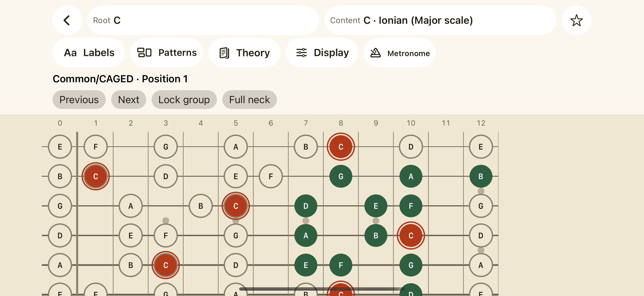
Task: Go back with the left chevron button
Action: pyautogui.click(x=67, y=20)
